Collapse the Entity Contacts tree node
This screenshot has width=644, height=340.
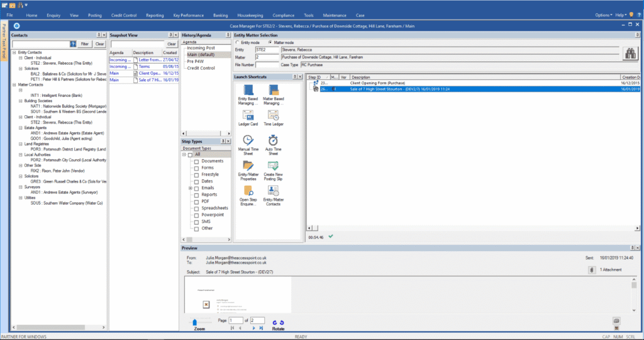pos(14,52)
